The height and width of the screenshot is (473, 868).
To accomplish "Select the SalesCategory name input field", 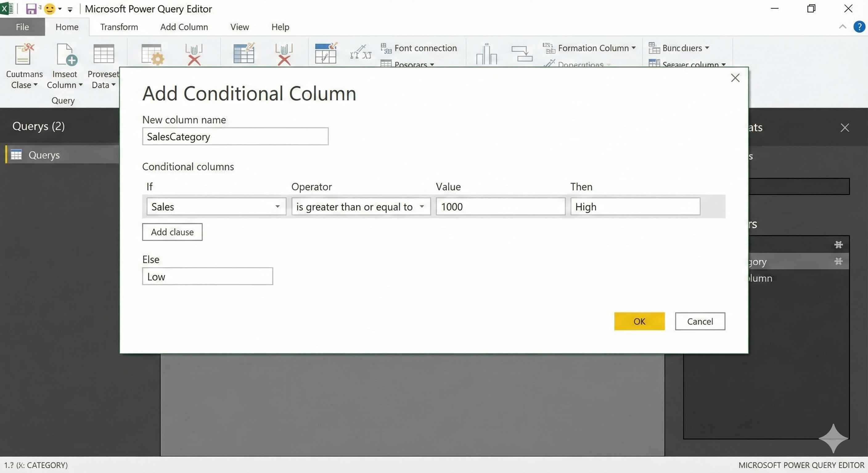I will point(235,136).
